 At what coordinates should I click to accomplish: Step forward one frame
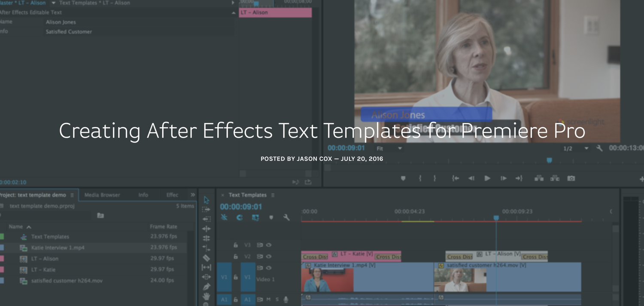tap(503, 178)
